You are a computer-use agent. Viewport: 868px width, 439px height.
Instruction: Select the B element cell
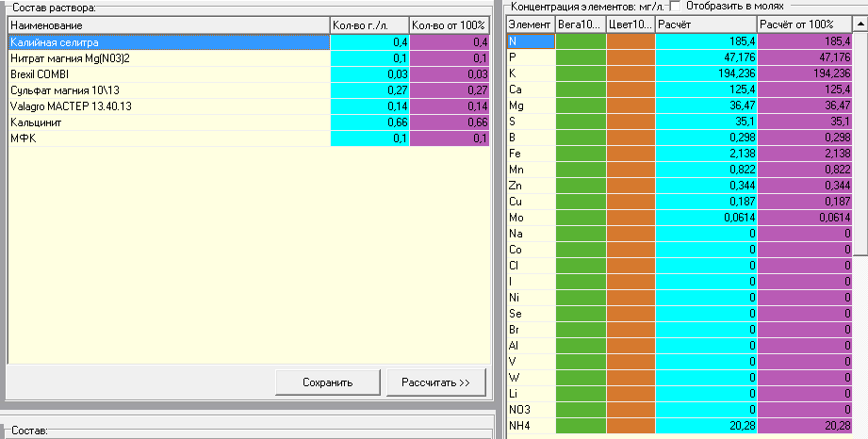531,138
